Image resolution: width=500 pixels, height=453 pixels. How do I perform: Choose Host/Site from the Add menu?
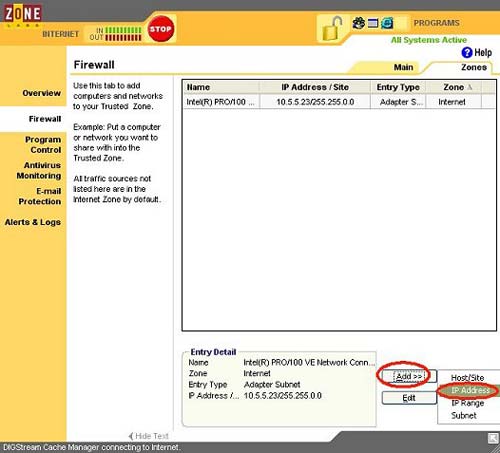[467, 378]
